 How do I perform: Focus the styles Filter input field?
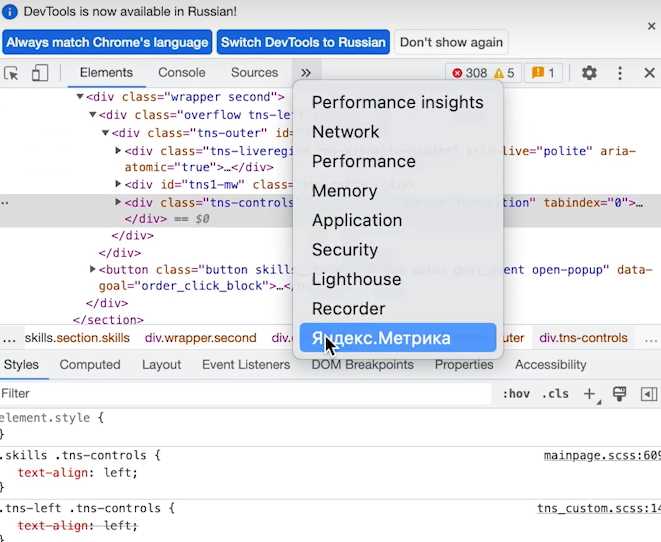click(x=246, y=394)
